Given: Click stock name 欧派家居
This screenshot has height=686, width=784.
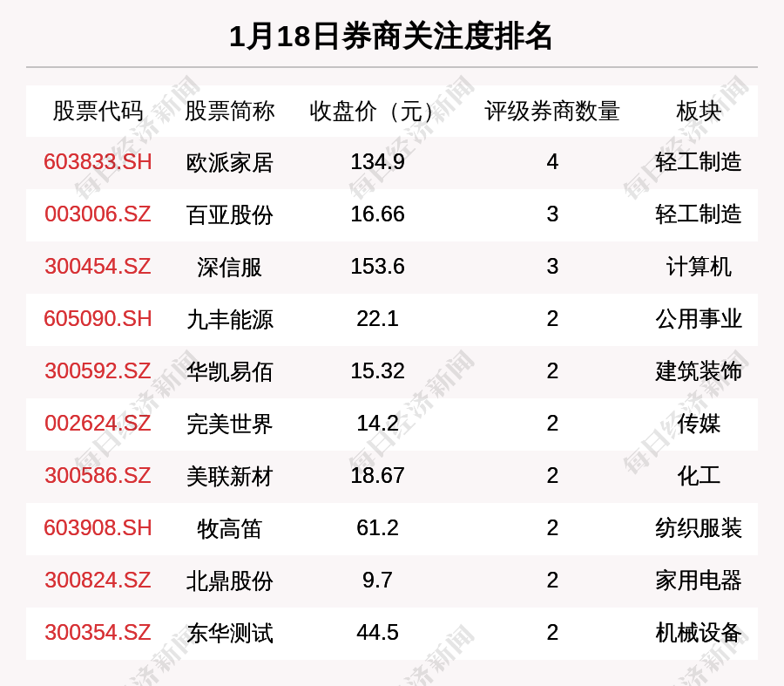Looking at the screenshot, I should pyautogui.click(x=229, y=163).
